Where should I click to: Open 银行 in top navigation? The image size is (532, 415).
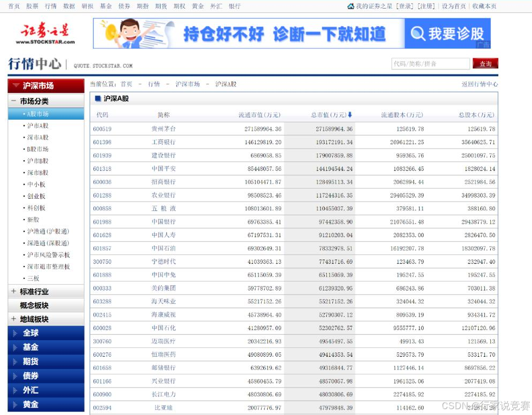pyautogui.click(x=235, y=6)
